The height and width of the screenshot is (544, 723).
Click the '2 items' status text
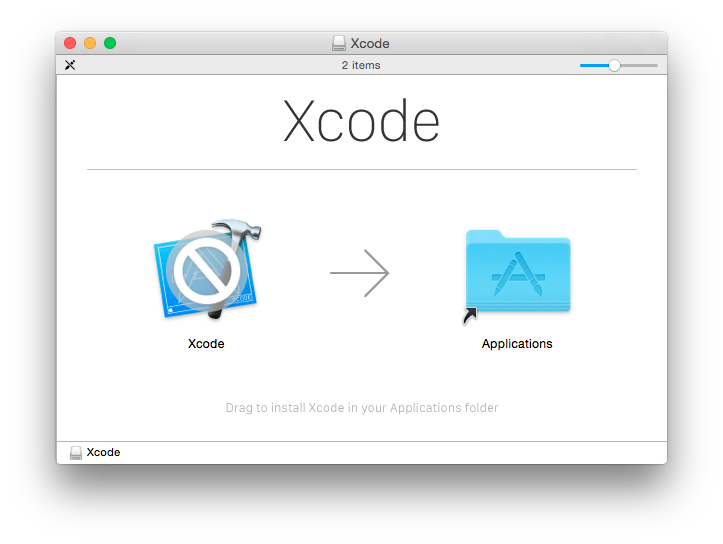pyautogui.click(x=361, y=65)
